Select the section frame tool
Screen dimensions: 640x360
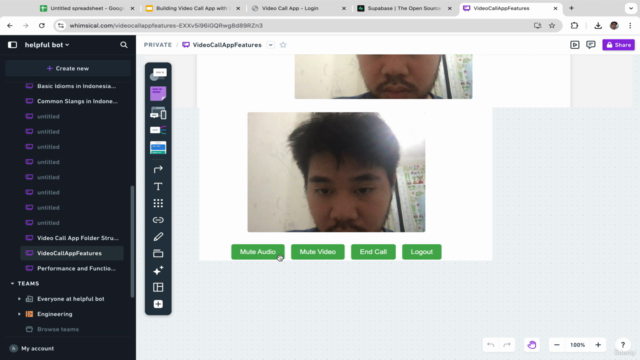(x=158, y=253)
